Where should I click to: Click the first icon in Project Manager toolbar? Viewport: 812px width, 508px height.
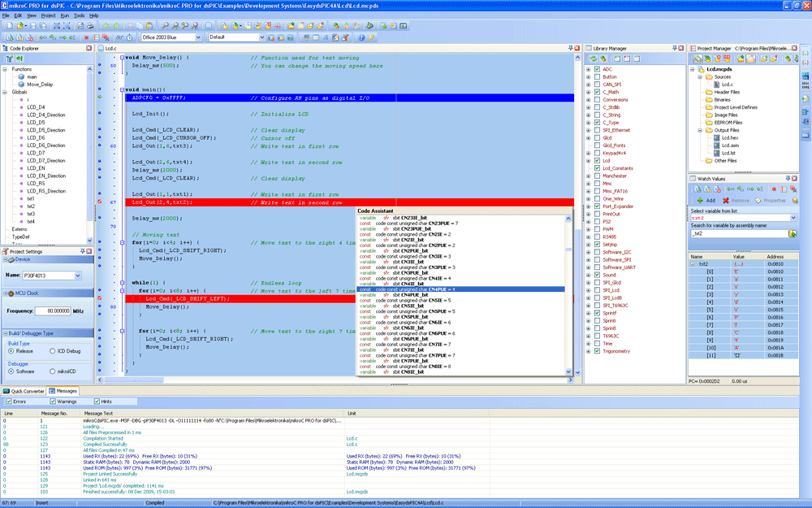(x=697, y=59)
